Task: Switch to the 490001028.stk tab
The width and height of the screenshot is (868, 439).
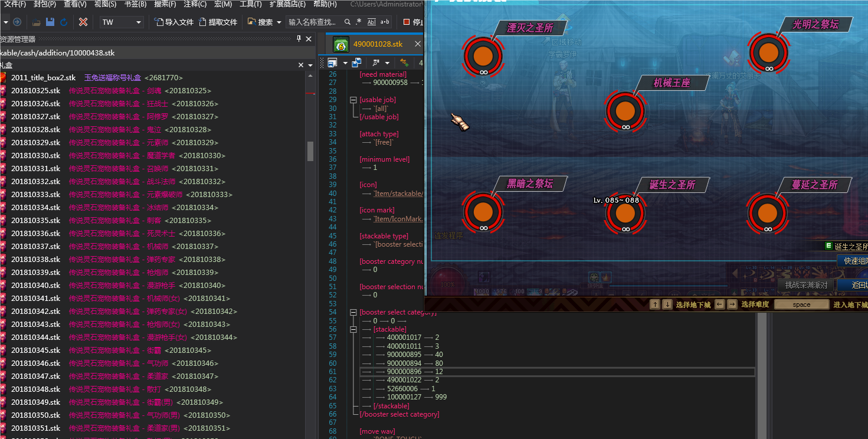Action: [x=378, y=44]
